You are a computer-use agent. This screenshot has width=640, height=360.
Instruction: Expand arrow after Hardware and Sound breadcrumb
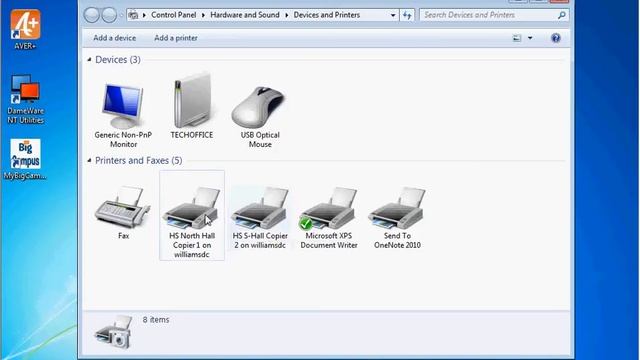pyautogui.click(x=287, y=15)
